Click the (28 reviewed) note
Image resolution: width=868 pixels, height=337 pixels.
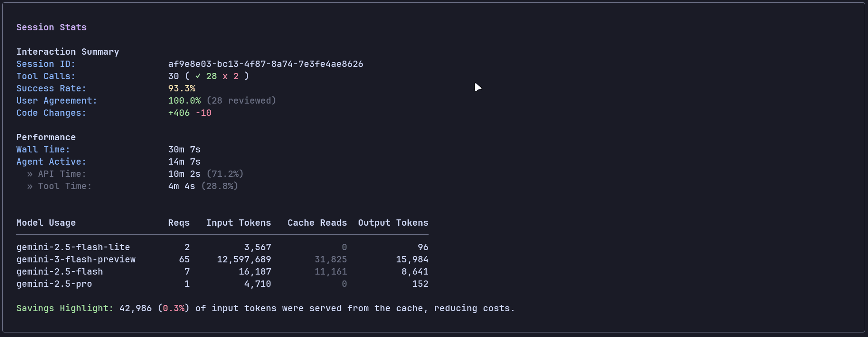241,100
